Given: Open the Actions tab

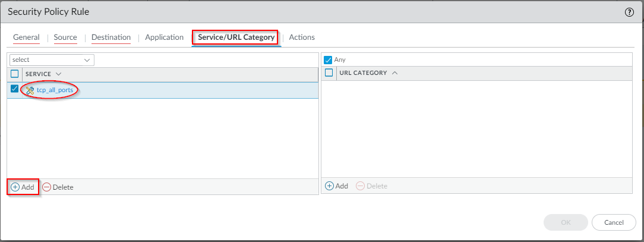Looking at the screenshot, I should [x=302, y=37].
